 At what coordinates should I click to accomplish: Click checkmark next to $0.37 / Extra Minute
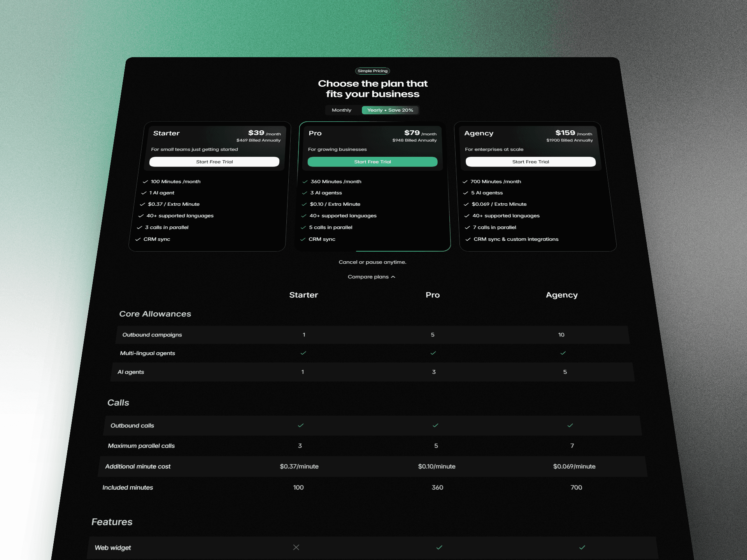(x=142, y=204)
